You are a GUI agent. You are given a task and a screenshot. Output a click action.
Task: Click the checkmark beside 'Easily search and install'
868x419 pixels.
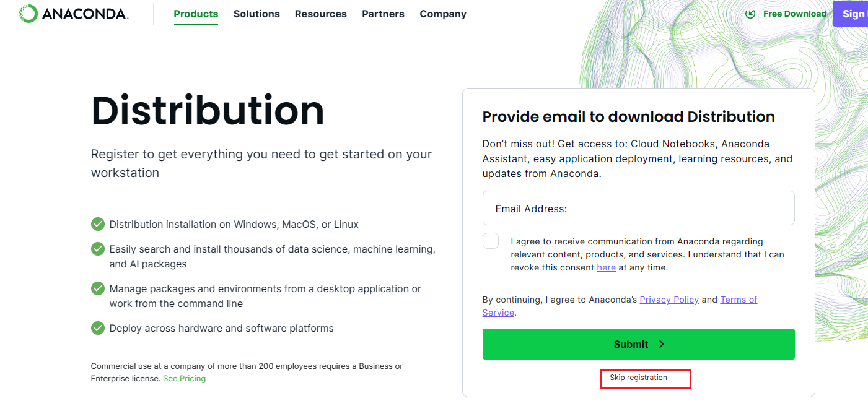[98, 249]
